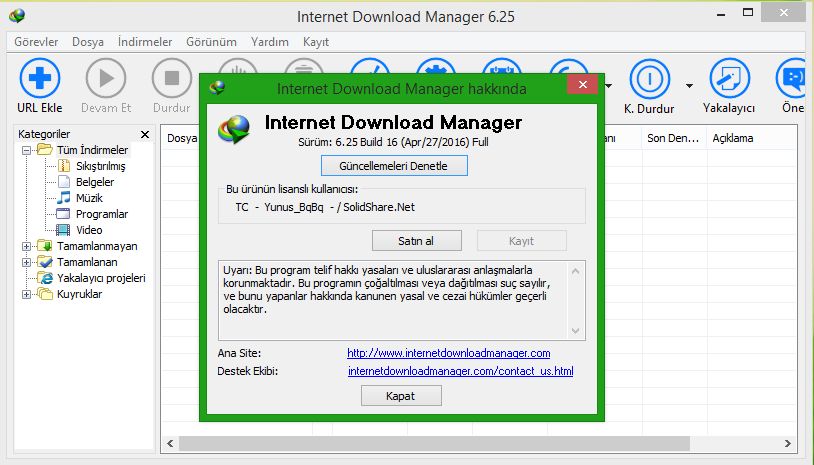Click the Güncellemeleri Denetle button
The width and height of the screenshot is (814, 465).
pos(394,166)
